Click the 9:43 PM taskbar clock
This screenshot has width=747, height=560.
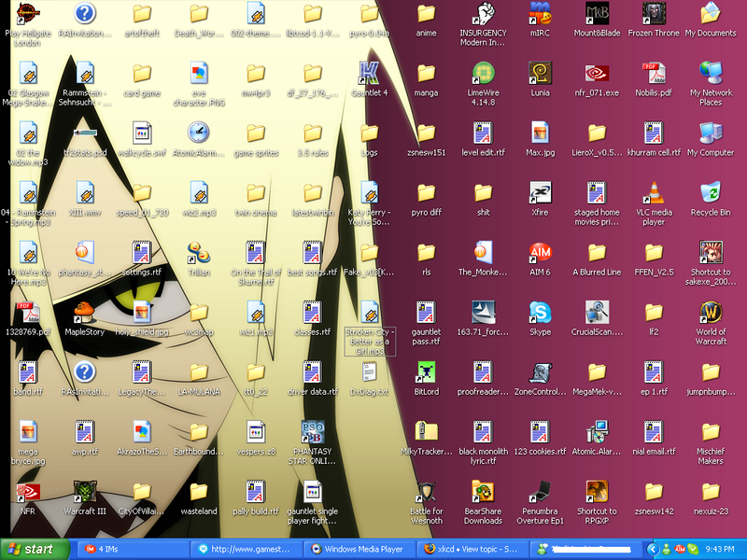pos(719,550)
